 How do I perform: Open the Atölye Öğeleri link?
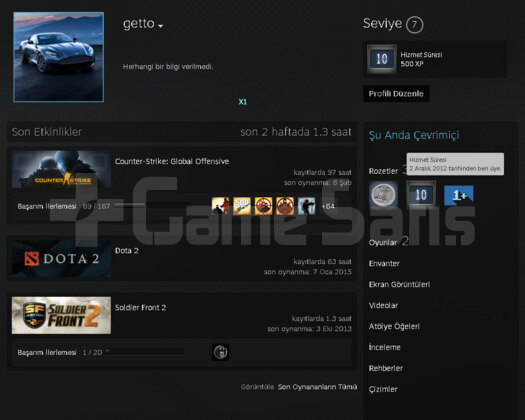click(x=394, y=326)
